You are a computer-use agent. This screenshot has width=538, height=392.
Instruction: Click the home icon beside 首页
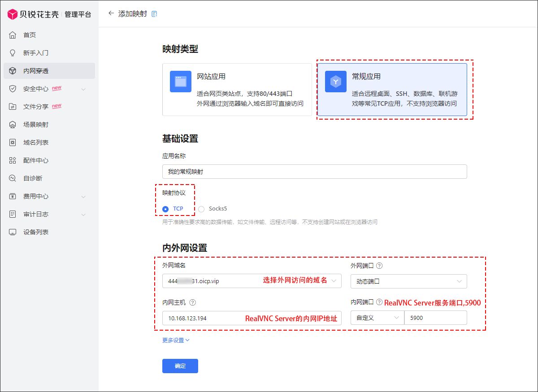(x=13, y=35)
